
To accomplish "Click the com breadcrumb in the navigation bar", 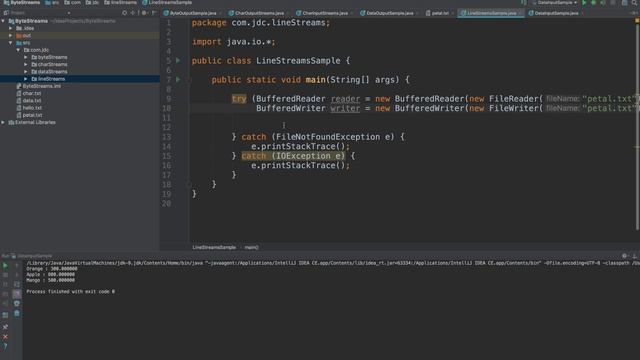I will [73, 3].
